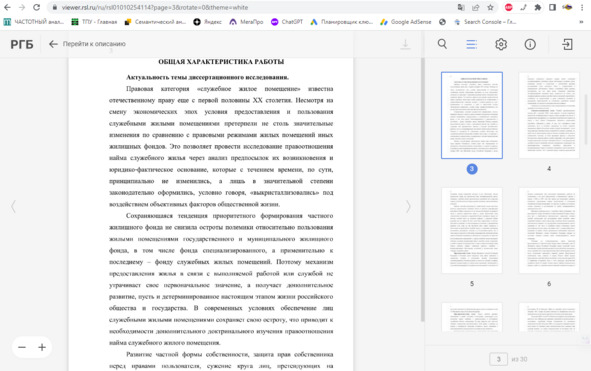Open the translate page icon
Viewport: 591px width, 371px height.
461,7
